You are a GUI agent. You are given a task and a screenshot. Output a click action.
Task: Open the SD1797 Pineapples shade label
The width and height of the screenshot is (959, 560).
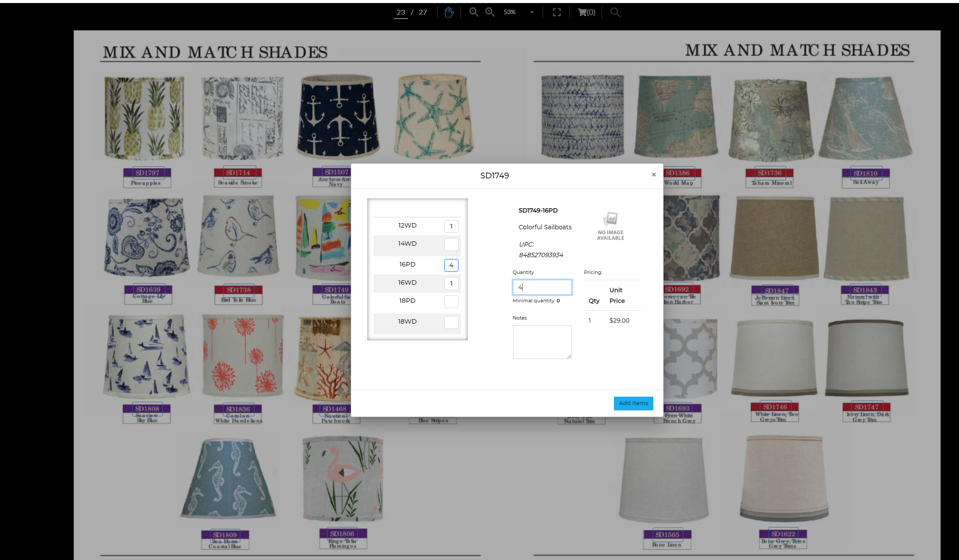pos(147,173)
